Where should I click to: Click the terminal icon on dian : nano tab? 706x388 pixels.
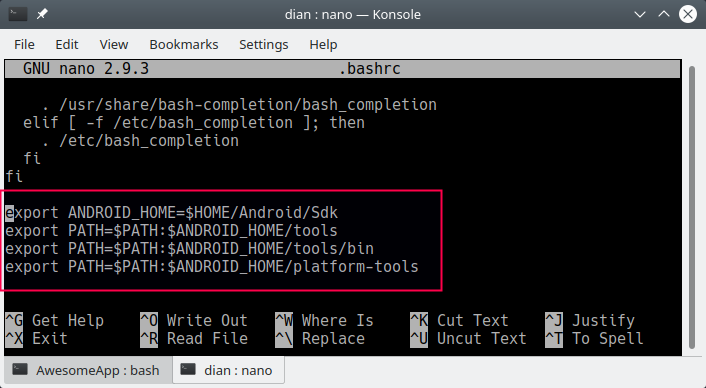coord(188,370)
